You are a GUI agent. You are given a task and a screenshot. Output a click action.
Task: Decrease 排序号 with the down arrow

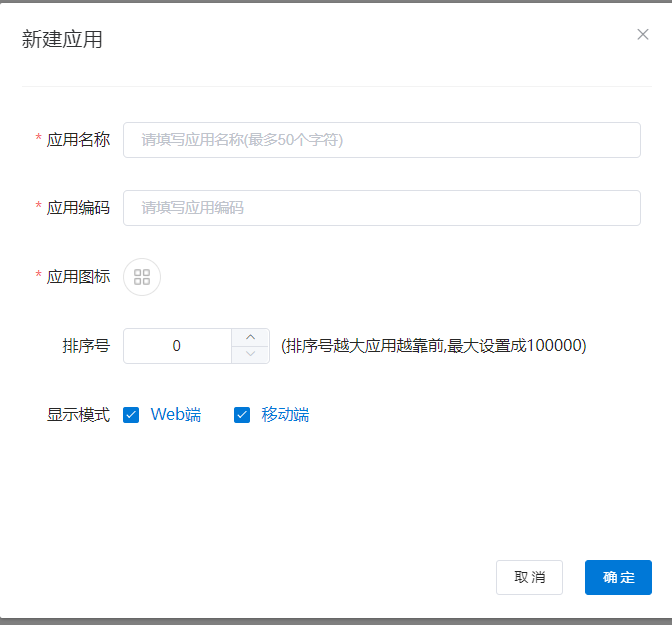[x=250, y=354]
